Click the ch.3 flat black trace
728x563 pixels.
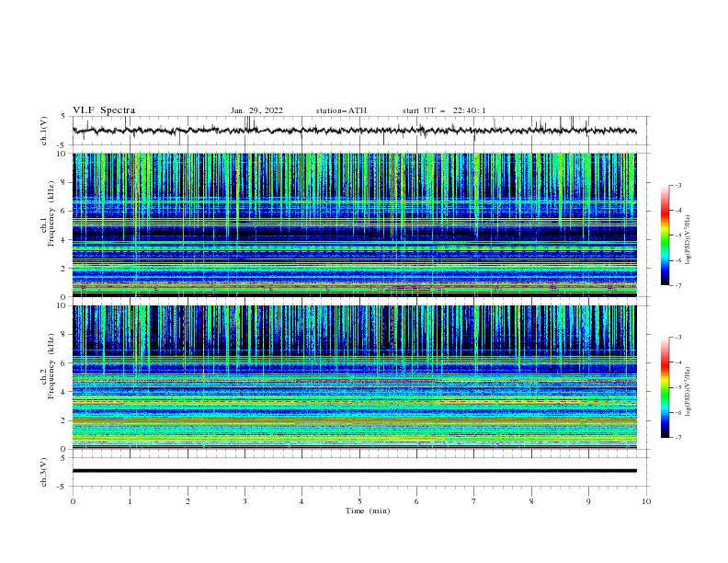click(355, 471)
